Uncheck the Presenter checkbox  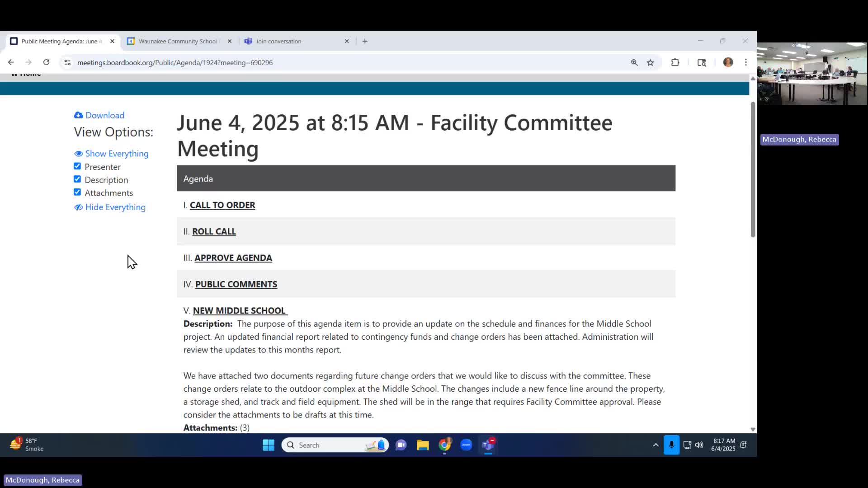77,166
